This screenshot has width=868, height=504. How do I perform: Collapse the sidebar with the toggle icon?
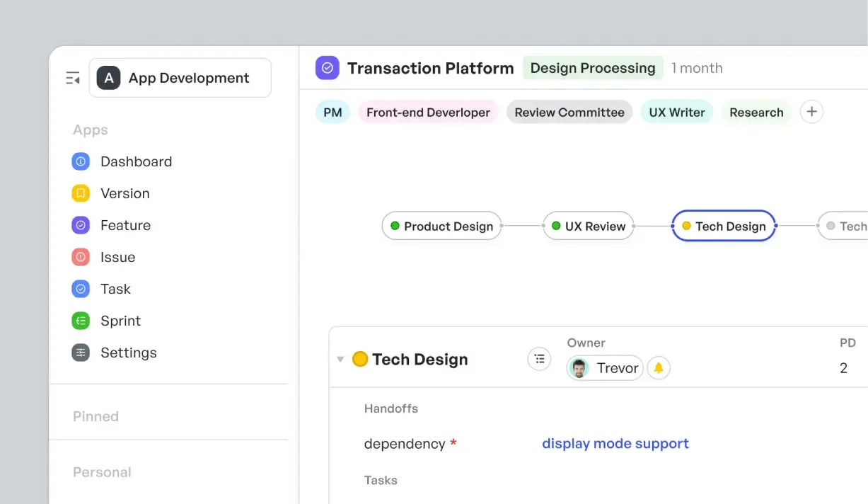click(x=73, y=78)
